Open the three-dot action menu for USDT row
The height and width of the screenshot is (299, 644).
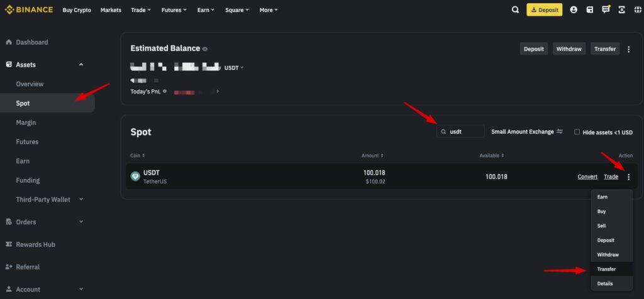[x=628, y=177]
